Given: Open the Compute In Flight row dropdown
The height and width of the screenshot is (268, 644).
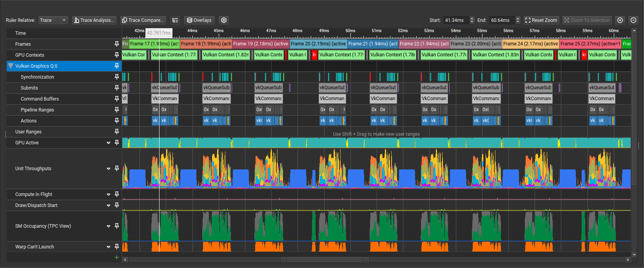Looking at the screenshot, I should 109,194.
